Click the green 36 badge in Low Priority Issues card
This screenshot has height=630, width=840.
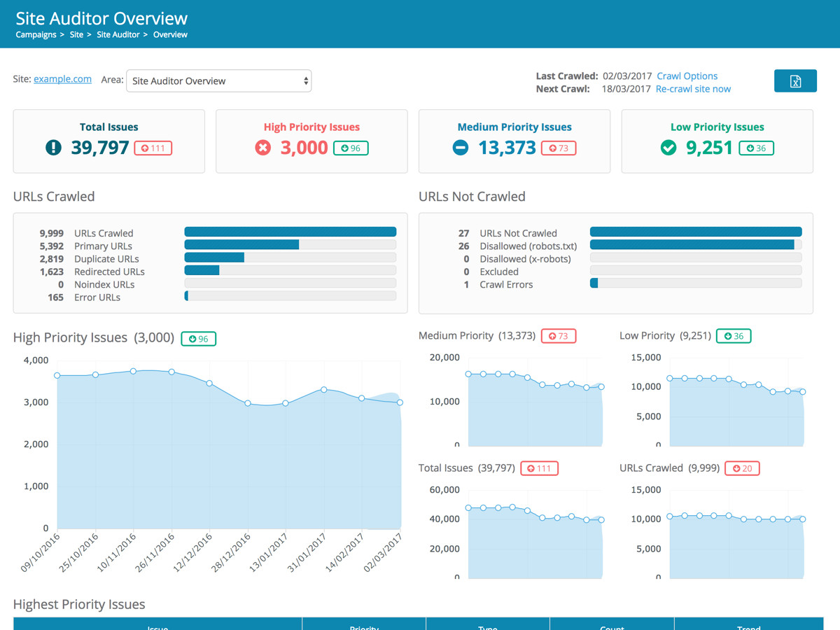757,148
